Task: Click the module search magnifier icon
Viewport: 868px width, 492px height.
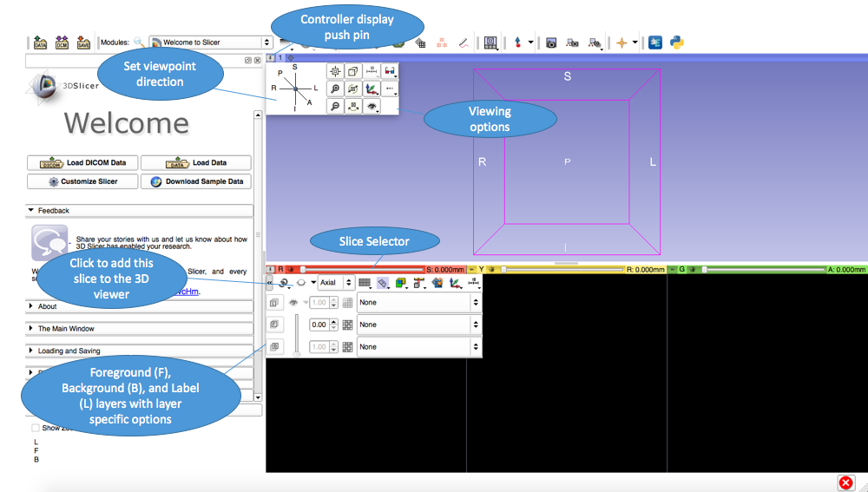Action: 139,42
